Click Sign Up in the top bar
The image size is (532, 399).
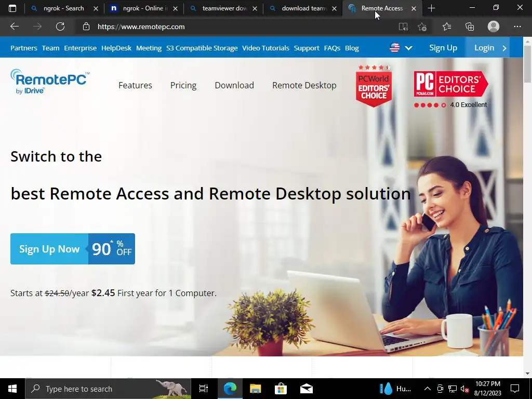tap(443, 48)
